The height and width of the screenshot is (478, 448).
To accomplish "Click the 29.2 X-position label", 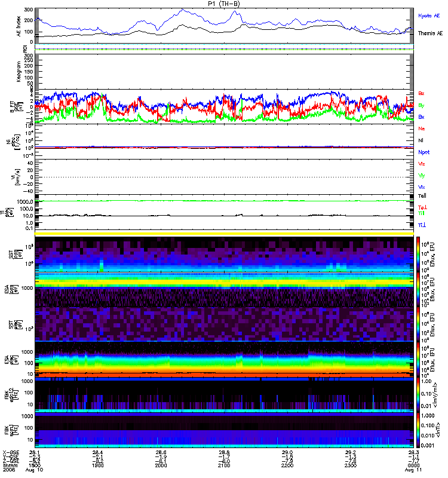I will [x=351, y=452].
